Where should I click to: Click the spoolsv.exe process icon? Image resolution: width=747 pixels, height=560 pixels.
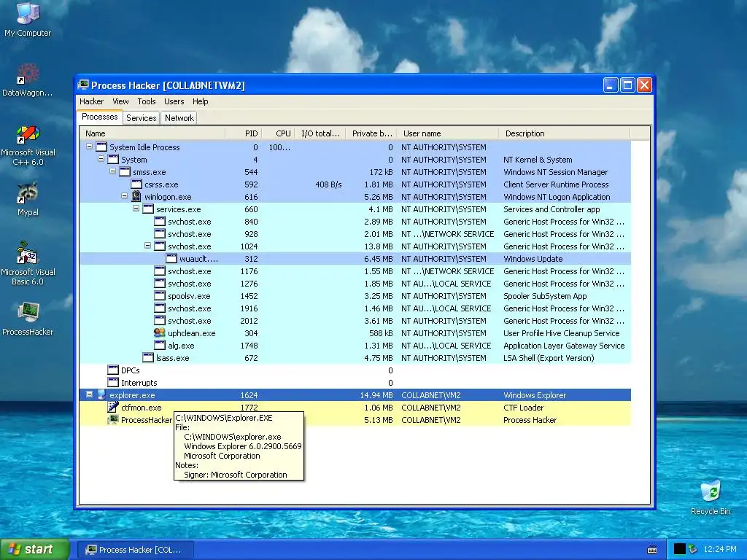tap(160, 296)
